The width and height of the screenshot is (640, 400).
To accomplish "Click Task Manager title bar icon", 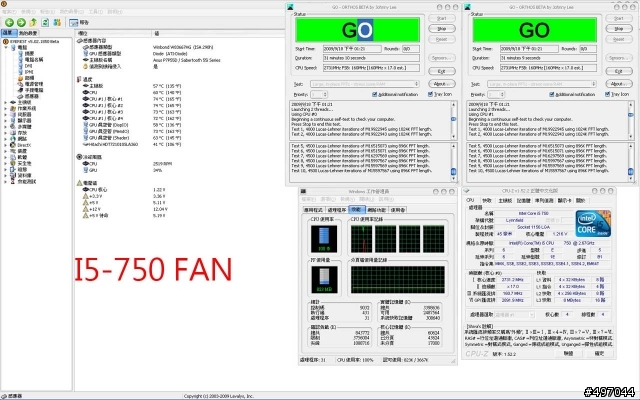I will [x=303, y=191].
